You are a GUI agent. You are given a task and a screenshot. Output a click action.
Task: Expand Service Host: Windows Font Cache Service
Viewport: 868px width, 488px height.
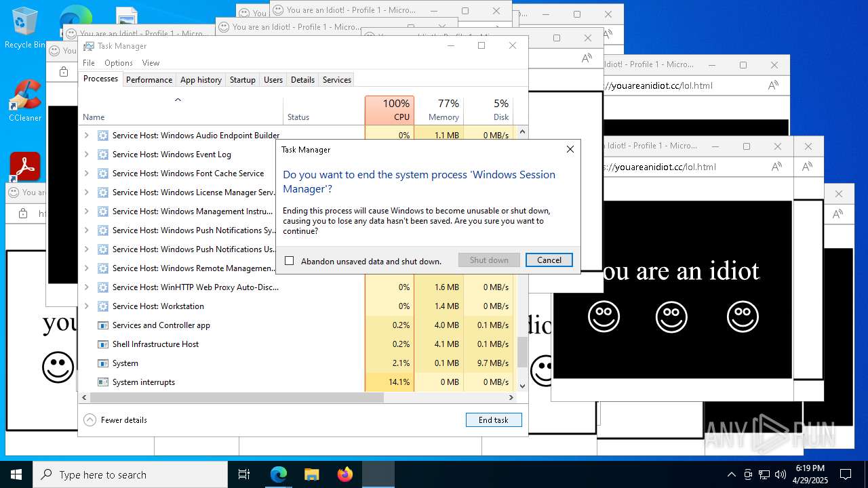tap(86, 174)
